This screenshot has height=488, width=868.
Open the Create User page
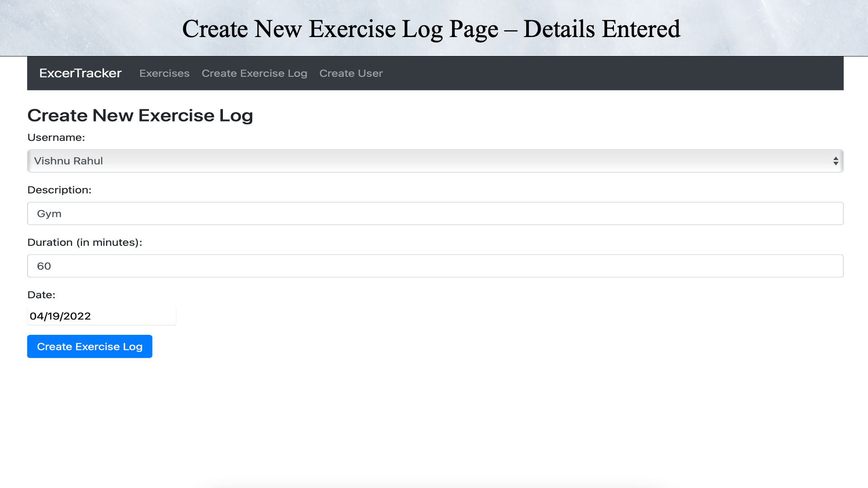pyautogui.click(x=351, y=73)
